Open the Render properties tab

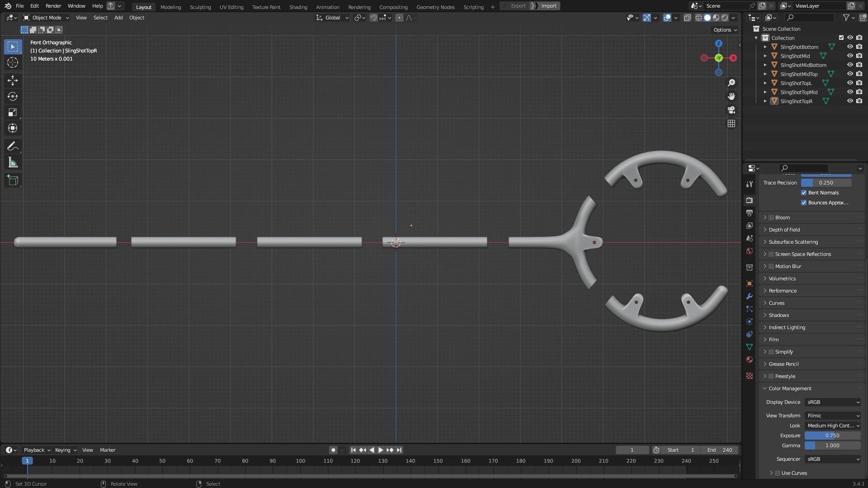pyautogui.click(x=749, y=200)
